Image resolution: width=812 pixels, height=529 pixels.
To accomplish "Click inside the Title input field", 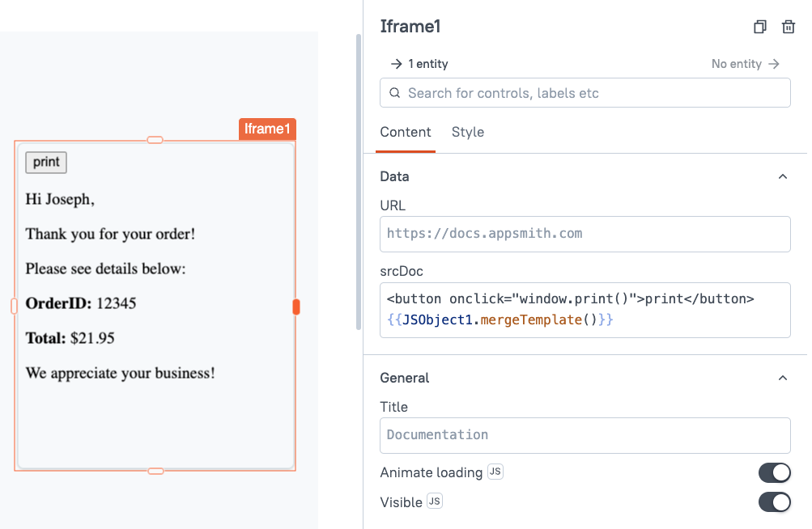I will point(585,435).
